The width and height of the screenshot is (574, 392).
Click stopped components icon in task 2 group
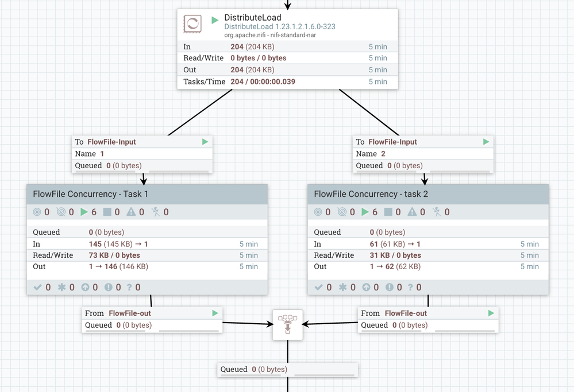click(x=388, y=212)
